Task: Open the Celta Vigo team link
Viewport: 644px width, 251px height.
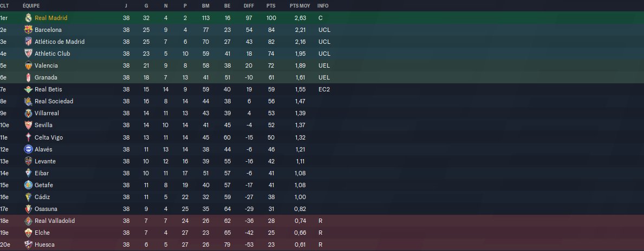Action: tap(48, 137)
